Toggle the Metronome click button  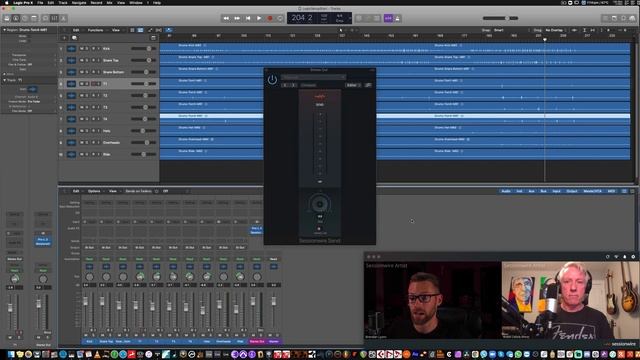click(x=398, y=18)
